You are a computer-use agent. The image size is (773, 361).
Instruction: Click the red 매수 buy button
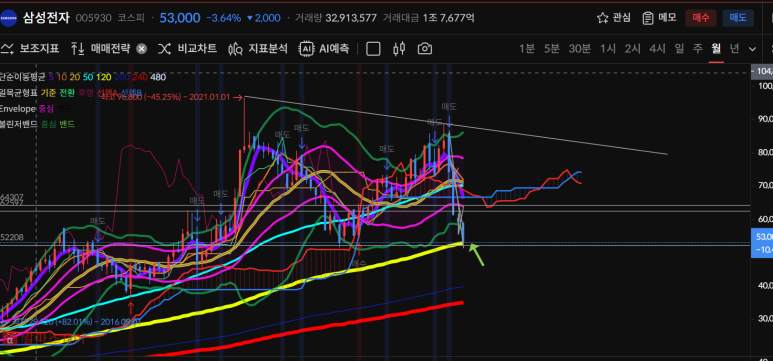701,18
